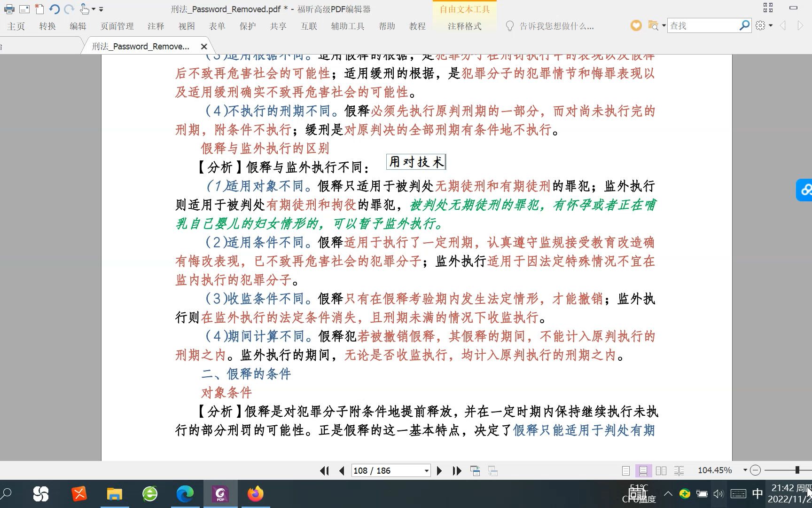Viewport: 812px width, 508px height.
Task: Click the orange heart favorites icon
Action: point(636,26)
